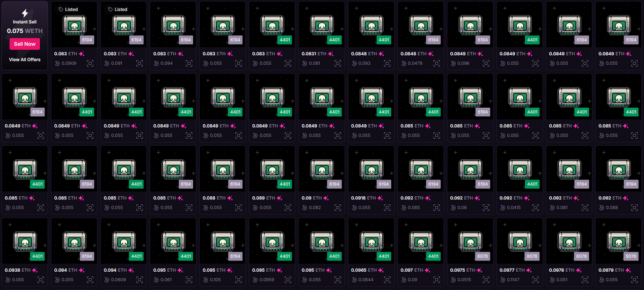Click the pink sparkle icon next to 0.0831 ETH
The width and height of the screenshot is (644, 290).
[331, 54]
